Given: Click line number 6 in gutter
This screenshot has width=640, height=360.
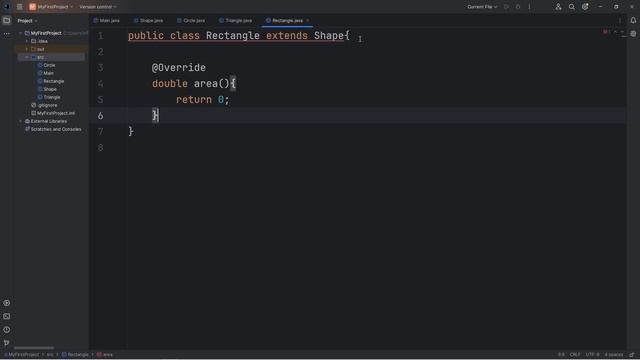Looking at the screenshot, I should (100, 116).
